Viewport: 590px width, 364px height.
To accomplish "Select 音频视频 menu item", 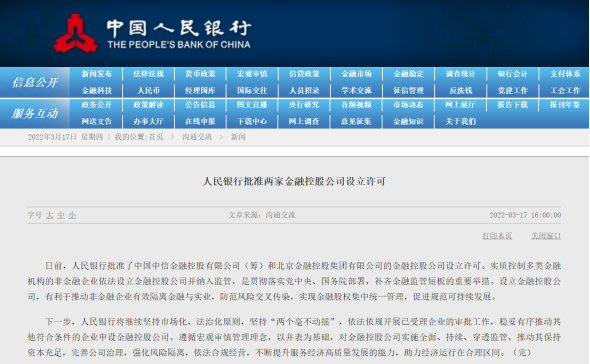I will pyautogui.click(x=356, y=105).
